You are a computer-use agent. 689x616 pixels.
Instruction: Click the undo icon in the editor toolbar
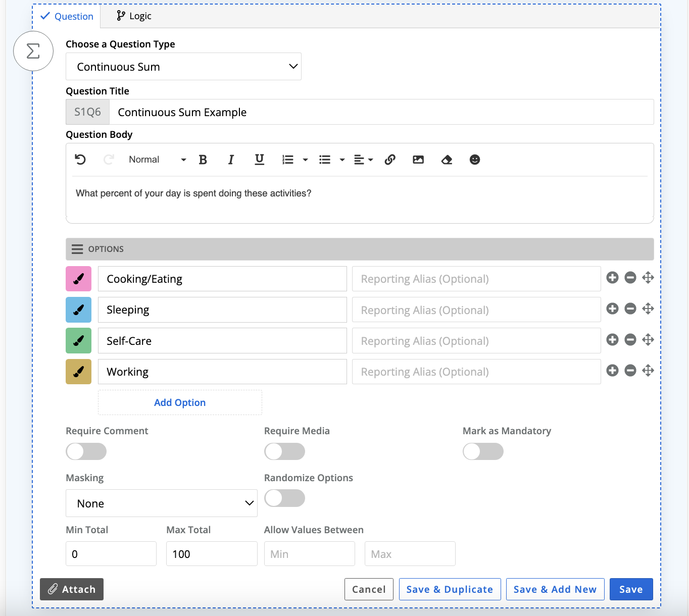click(x=80, y=160)
